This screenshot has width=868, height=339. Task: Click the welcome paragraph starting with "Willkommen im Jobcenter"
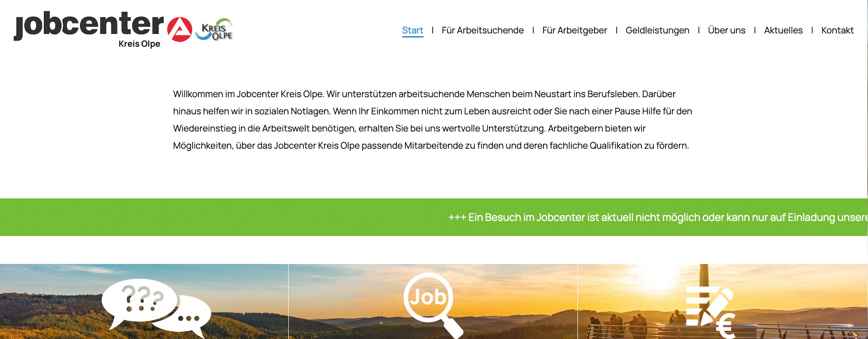point(433,120)
